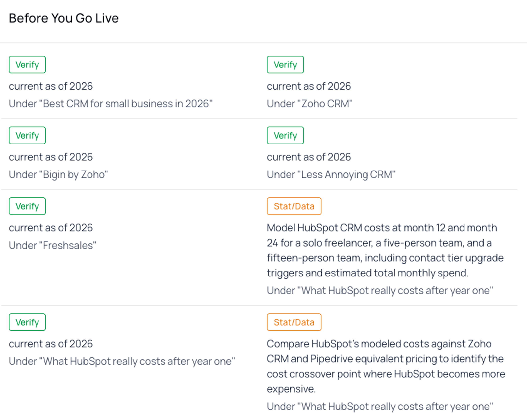Open the 'Under "Zoho CRM"' reference

(310, 104)
